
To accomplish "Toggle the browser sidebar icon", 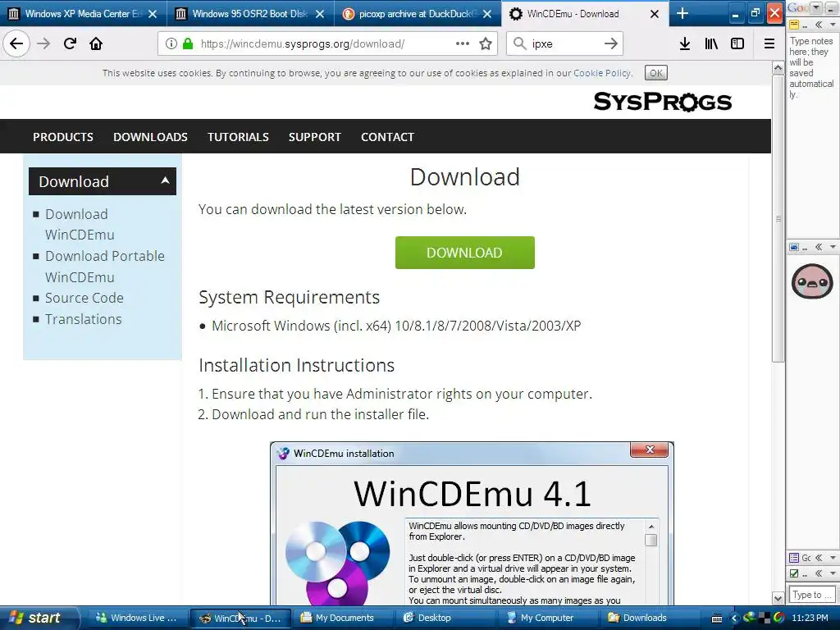I will click(x=737, y=43).
